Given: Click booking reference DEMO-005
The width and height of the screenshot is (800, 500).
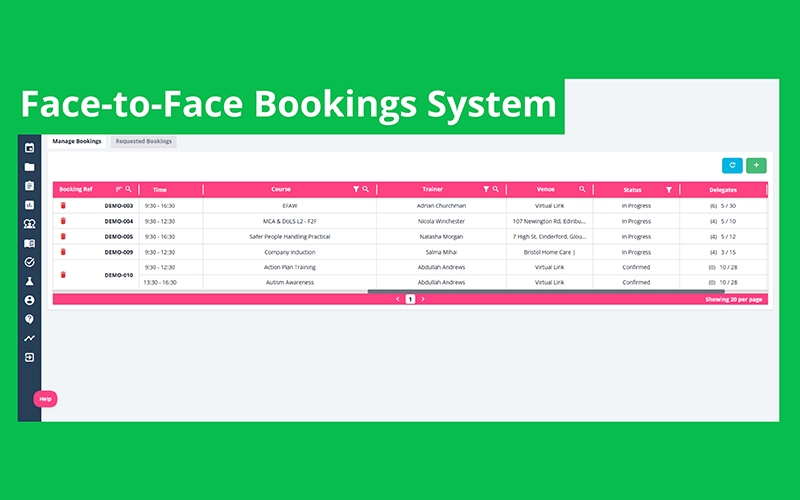Looking at the screenshot, I should (118, 236).
